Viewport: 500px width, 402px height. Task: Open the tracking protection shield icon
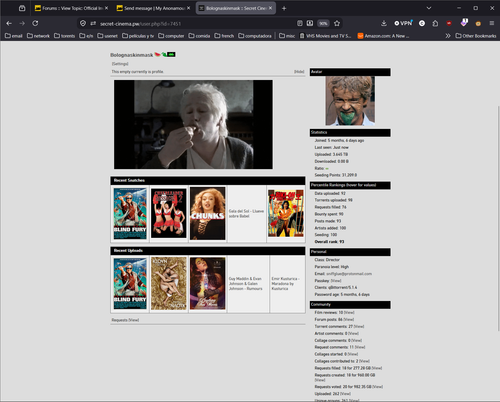[83, 23]
